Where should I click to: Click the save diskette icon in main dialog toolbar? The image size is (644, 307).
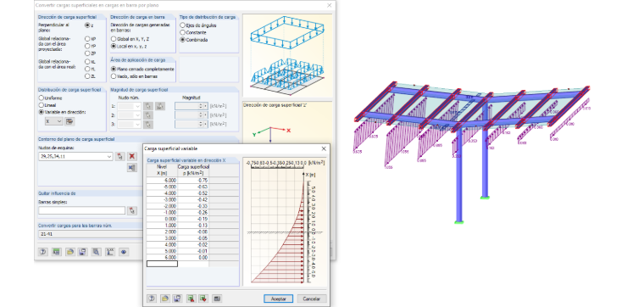(x=83, y=252)
